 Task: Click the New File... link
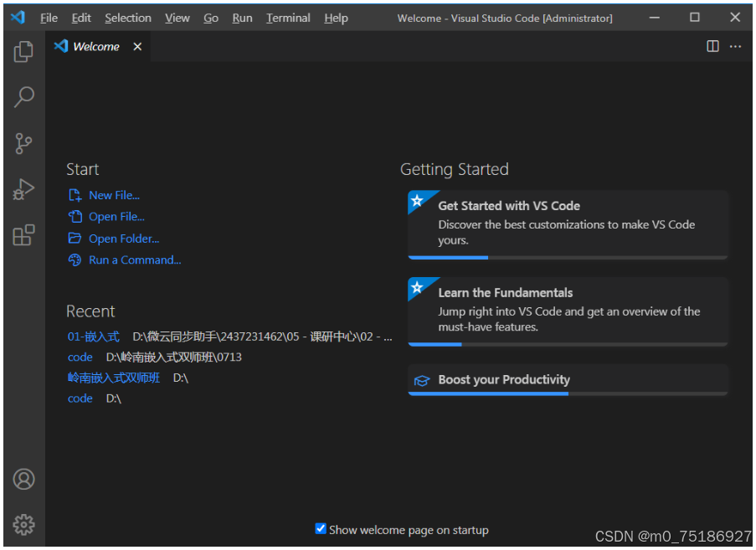[x=114, y=195]
